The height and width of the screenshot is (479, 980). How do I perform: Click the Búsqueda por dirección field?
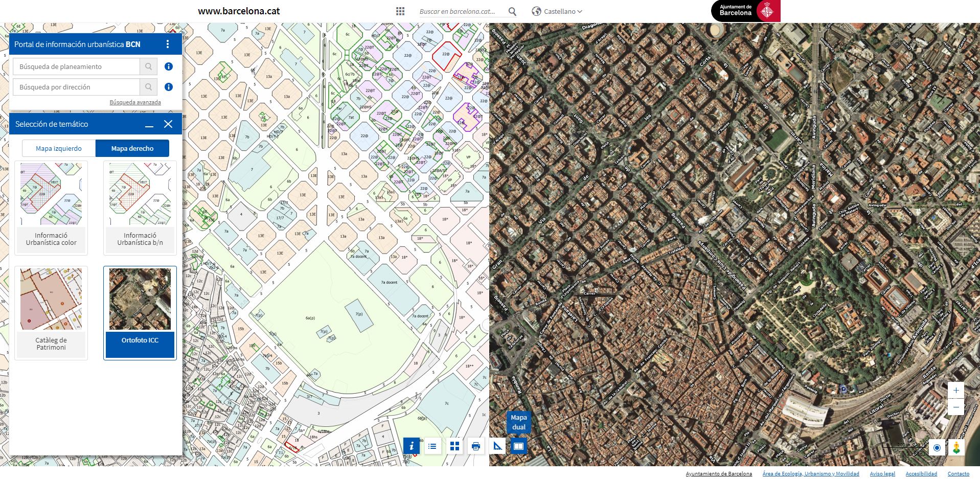77,87
